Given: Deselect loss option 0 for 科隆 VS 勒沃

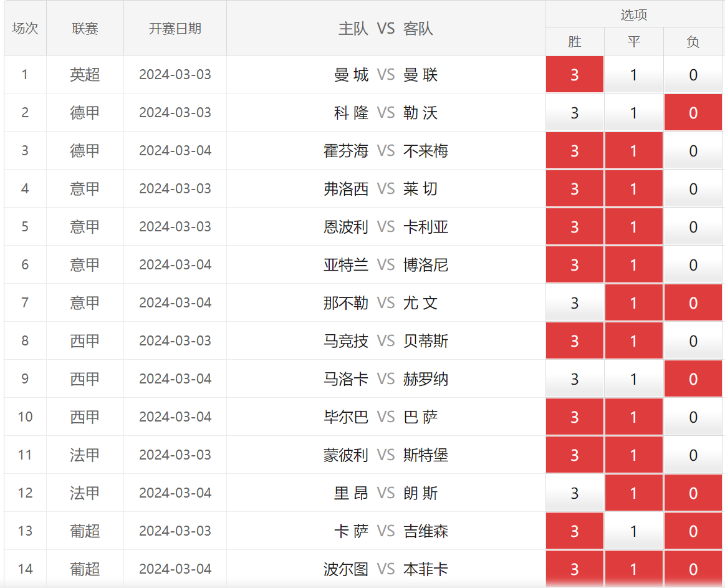Looking at the screenshot, I should coord(693,112).
